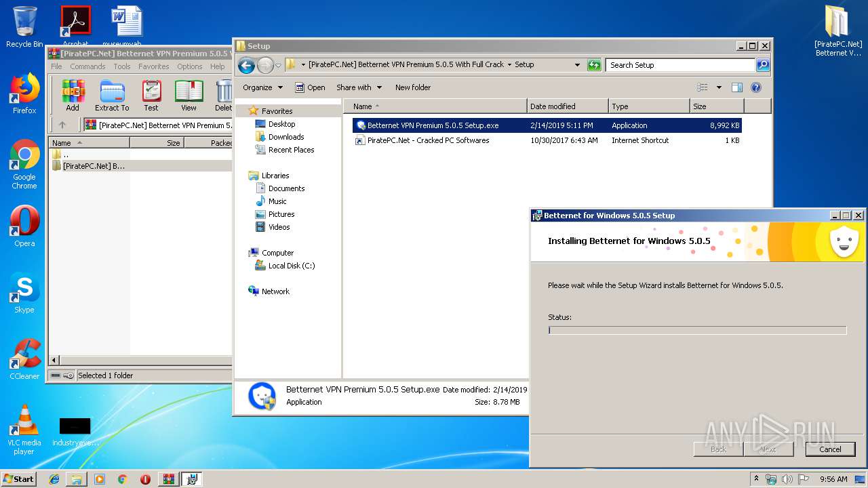The width and height of the screenshot is (868, 488).
Task: Open the Recycle Bin desktop icon
Action: coord(24,27)
